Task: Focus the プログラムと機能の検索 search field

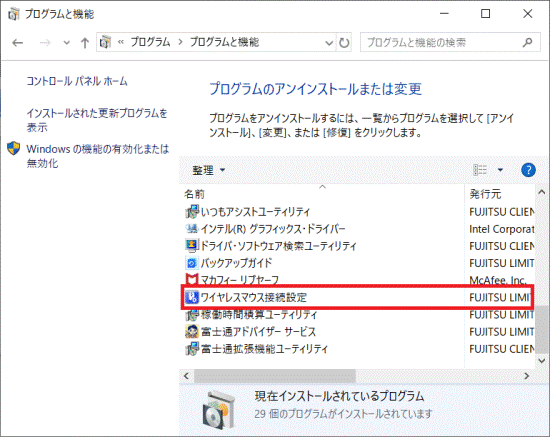Action: tap(450, 42)
